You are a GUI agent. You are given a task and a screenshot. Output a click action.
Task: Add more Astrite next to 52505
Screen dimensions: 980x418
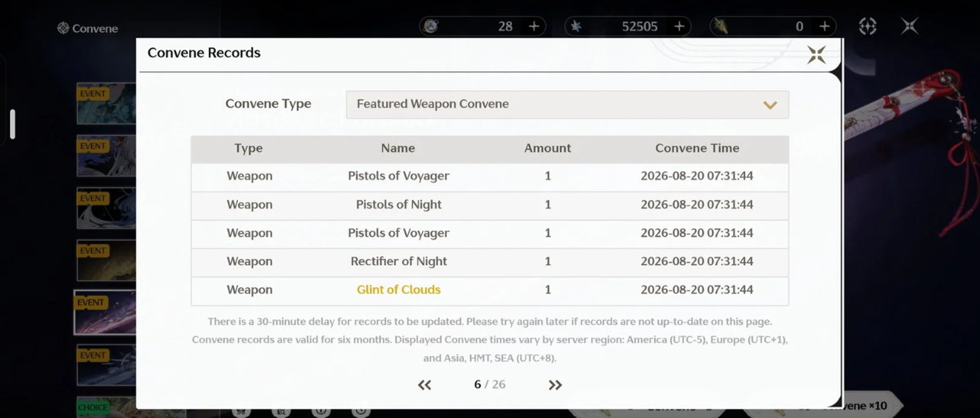(x=679, y=26)
